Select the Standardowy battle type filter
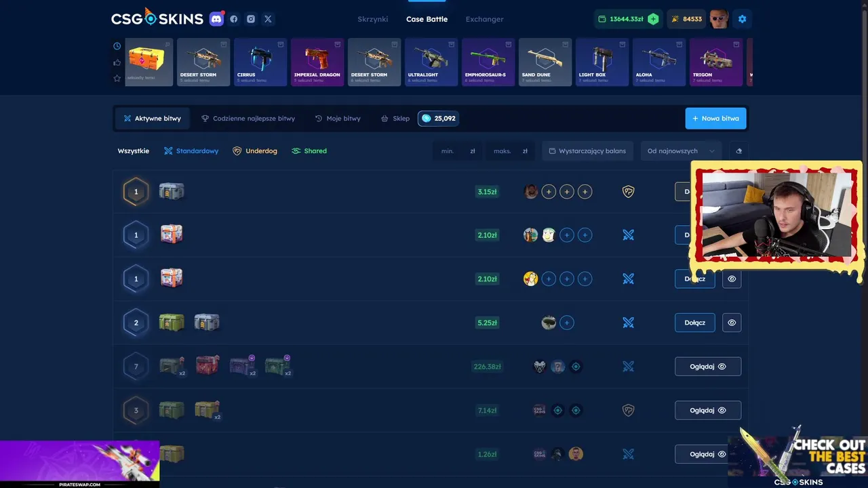The image size is (868, 488). [x=191, y=151]
